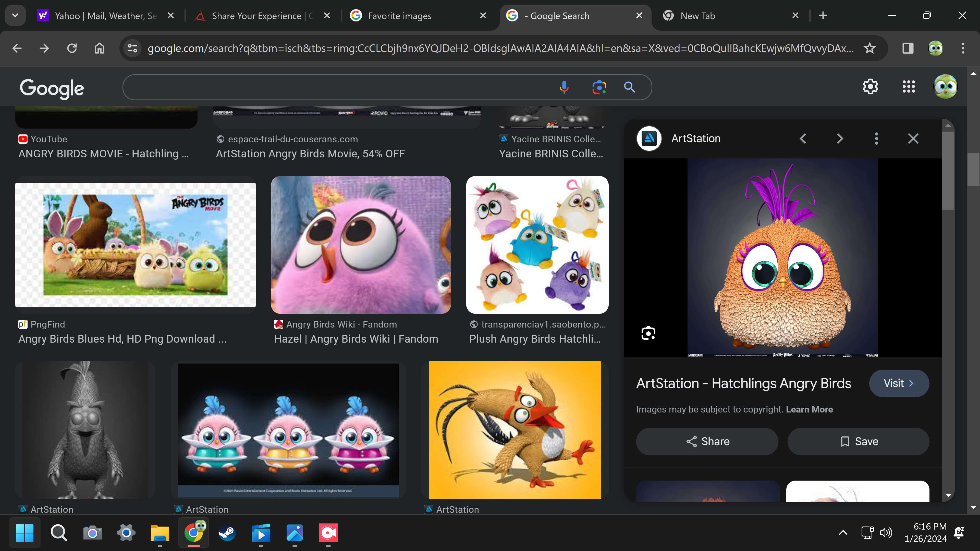The width and height of the screenshot is (980, 551).
Task: Switch to the New Tab tab
Action: pyautogui.click(x=730, y=16)
